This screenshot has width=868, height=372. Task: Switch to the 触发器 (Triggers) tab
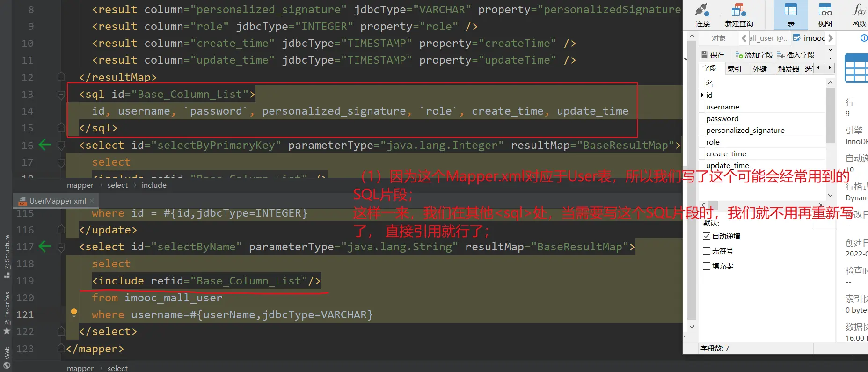tap(788, 69)
